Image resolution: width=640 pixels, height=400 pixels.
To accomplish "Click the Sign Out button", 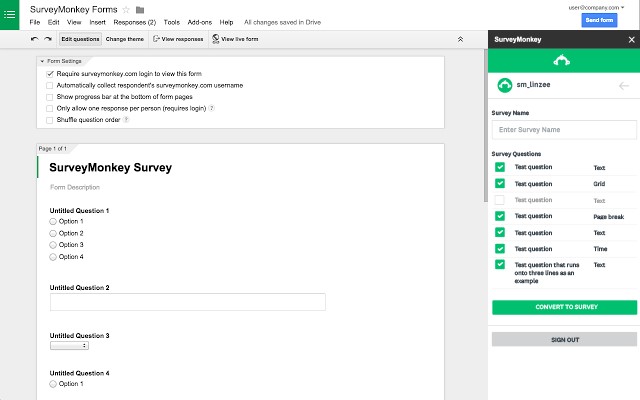I will [564, 340].
